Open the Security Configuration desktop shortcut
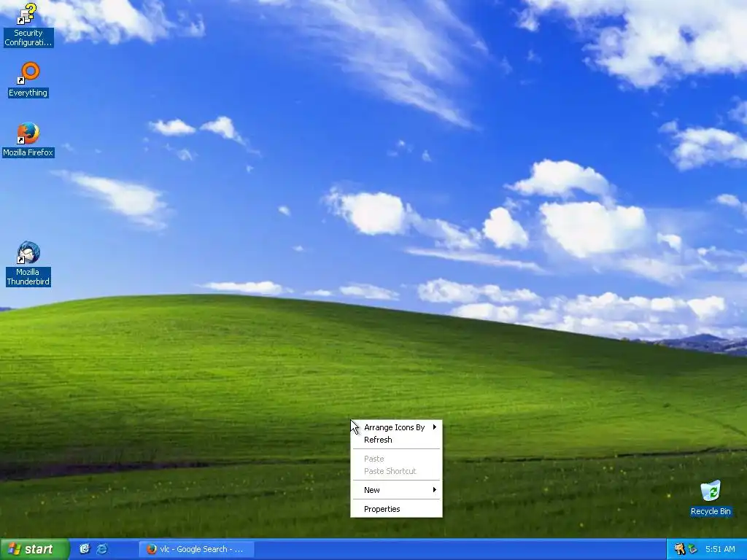Viewport: 747px width, 560px height. coord(28,25)
